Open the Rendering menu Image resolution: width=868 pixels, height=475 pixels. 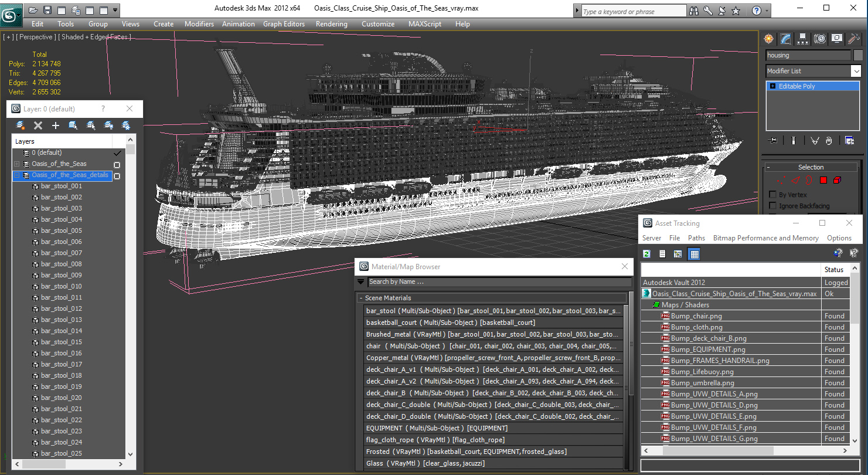[x=332, y=24]
